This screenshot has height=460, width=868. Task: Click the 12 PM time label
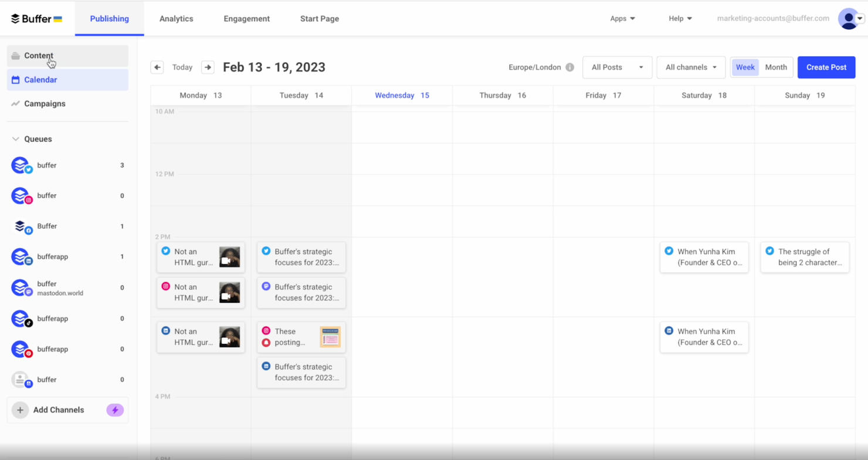[x=165, y=174]
